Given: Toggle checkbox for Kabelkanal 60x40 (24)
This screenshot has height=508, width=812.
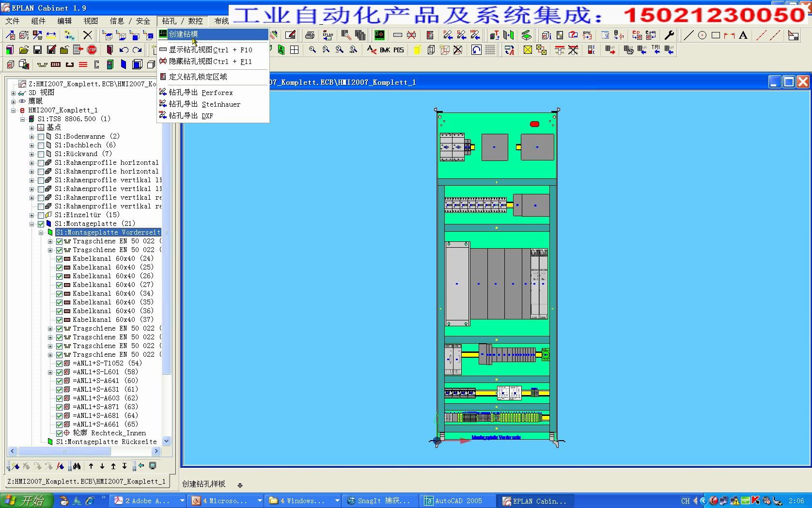Looking at the screenshot, I should pos(59,259).
